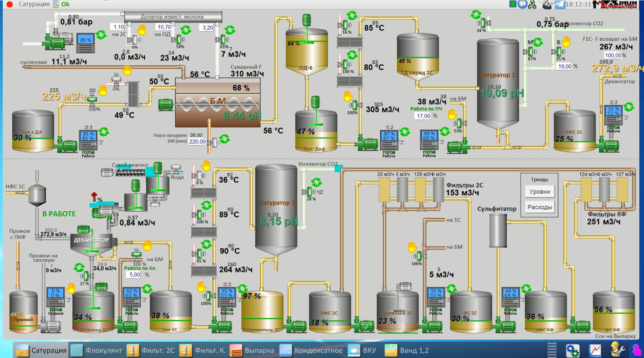Edit the 220,00 БМ purge pause field
Viewport: 644px width, 358px height.
click(x=197, y=141)
